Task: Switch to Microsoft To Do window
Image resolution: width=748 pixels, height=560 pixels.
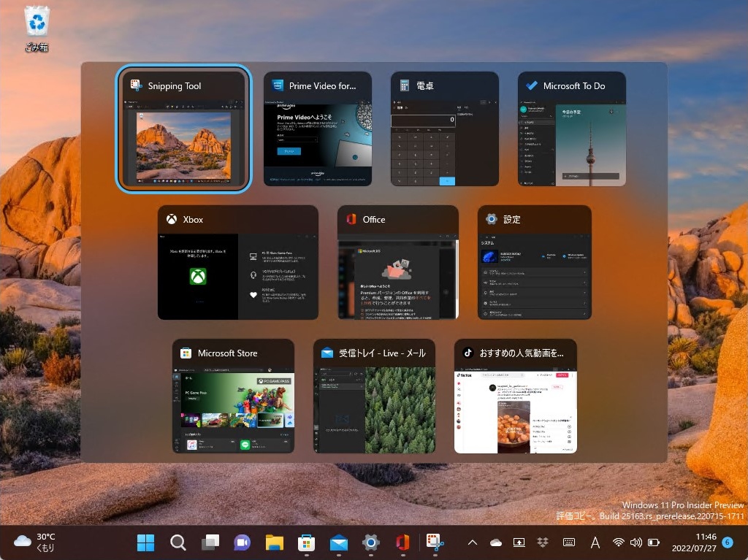Action: [571, 129]
